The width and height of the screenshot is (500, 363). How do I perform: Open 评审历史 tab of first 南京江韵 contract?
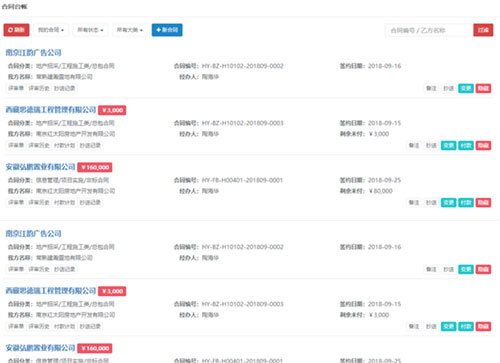pos(39,88)
